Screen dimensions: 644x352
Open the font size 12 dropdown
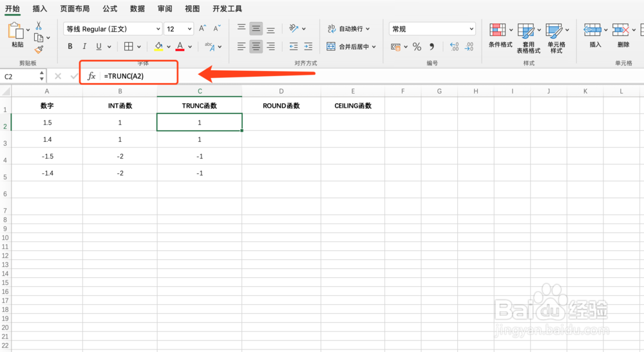(x=178, y=29)
